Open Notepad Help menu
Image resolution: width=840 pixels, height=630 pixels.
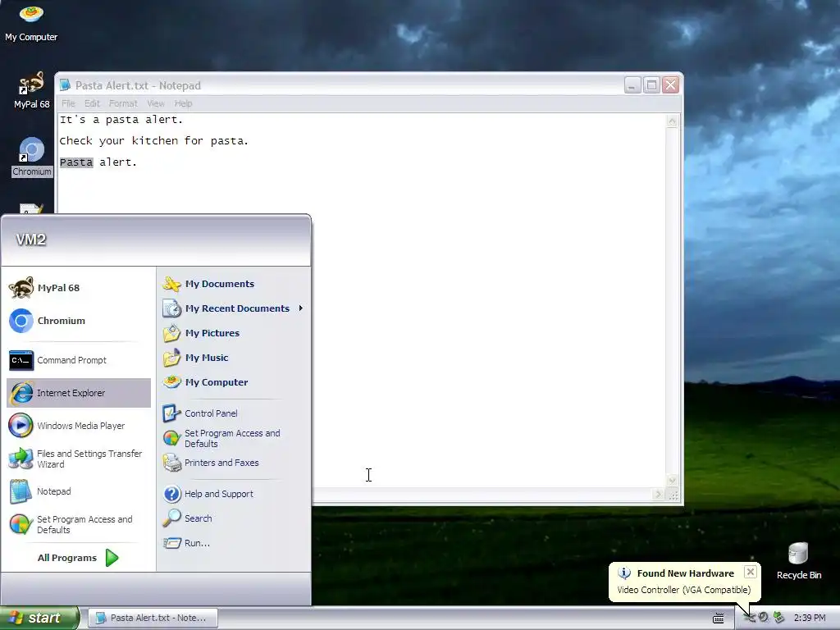pyautogui.click(x=183, y=103)
